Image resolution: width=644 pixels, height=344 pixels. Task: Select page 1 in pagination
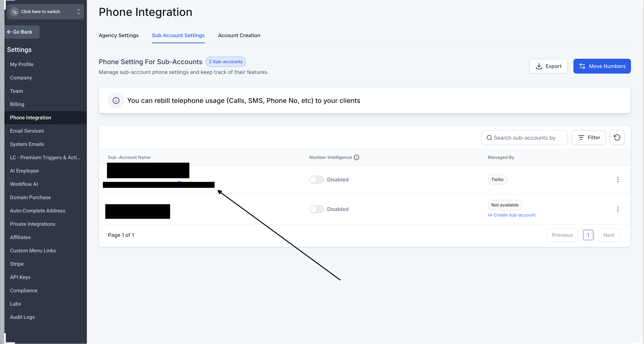(588, 235)
